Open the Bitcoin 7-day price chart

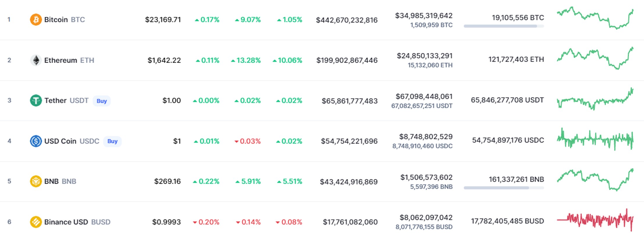[x=595, y=18]
